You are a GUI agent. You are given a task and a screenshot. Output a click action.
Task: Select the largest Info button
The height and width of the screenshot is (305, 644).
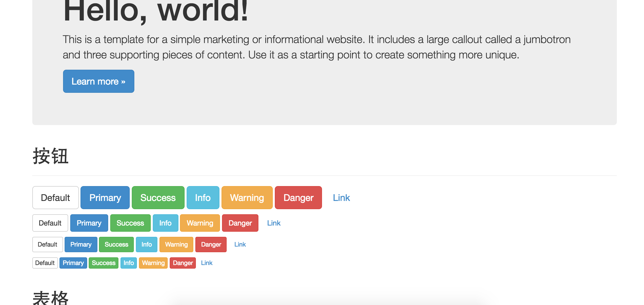(x=203, y=198)
